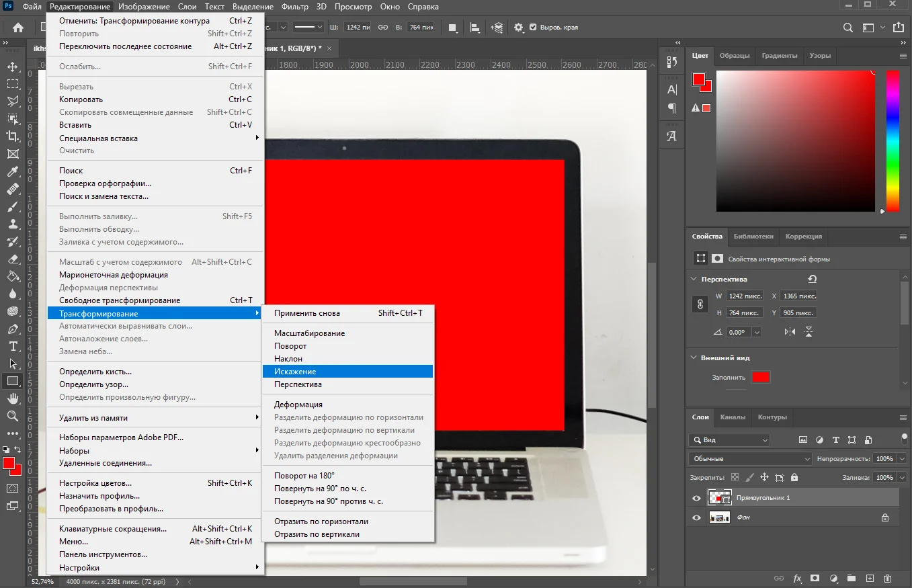Pick the Eyedropper tool

point(12,171)
